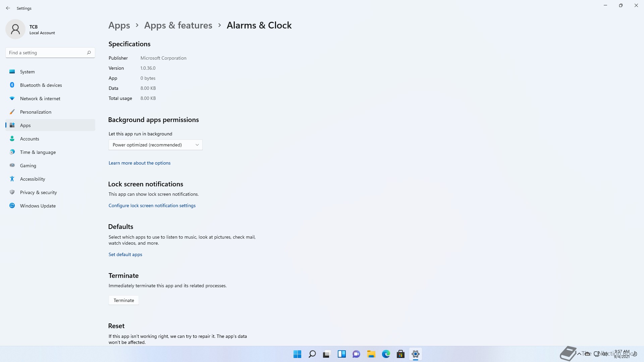Click the System monitor icon

12,71
